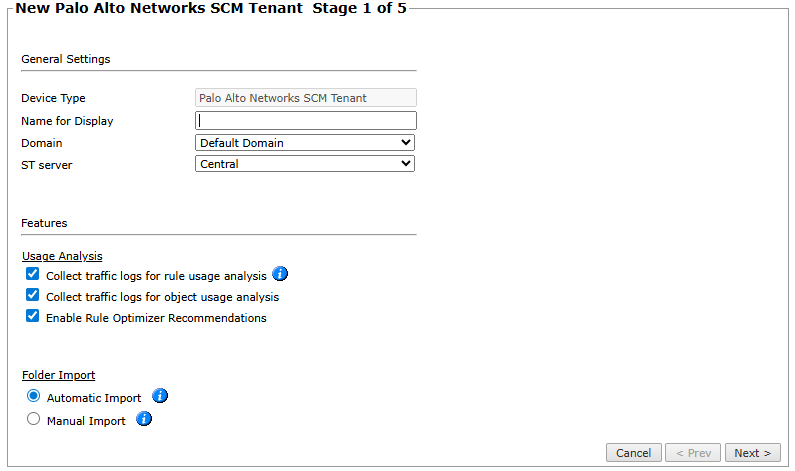The height and width of the screenshot is (471, 795).
Task: Click info icon next to Automatic Import
Action: (160, 397)
